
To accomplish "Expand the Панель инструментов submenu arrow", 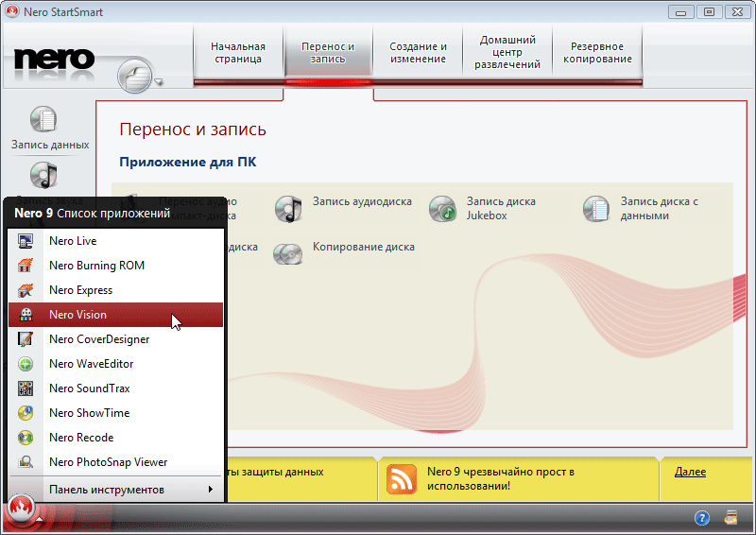I will [x=210, y=490].
